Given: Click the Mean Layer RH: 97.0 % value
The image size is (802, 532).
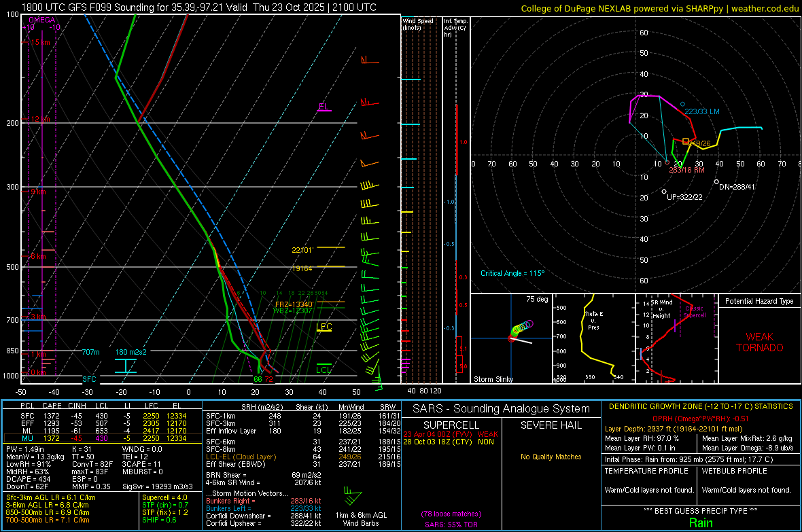Looking at the screenshot, I should point(642,438).
